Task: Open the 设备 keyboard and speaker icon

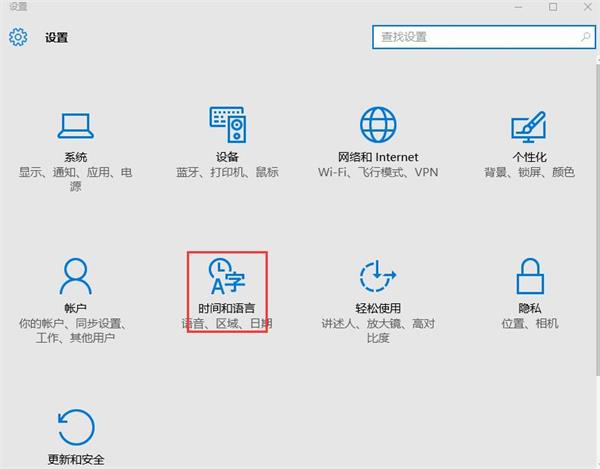Action: coord(227,125)
